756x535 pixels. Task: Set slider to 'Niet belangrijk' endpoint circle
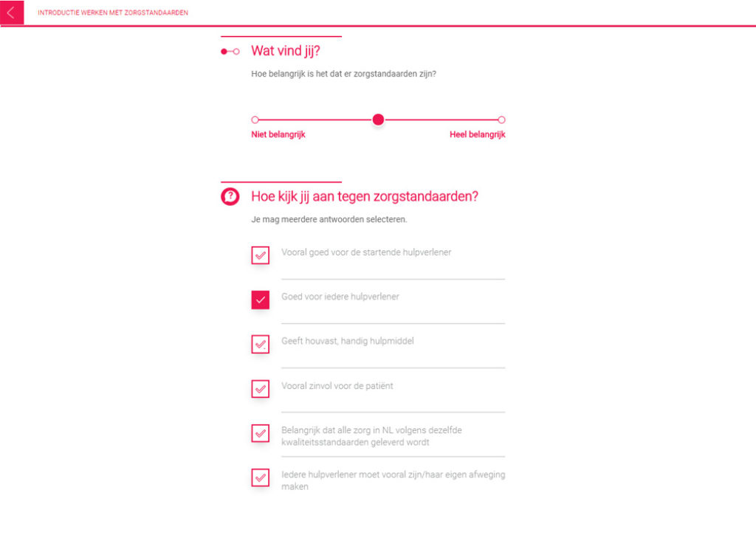[x=255, y=120]
